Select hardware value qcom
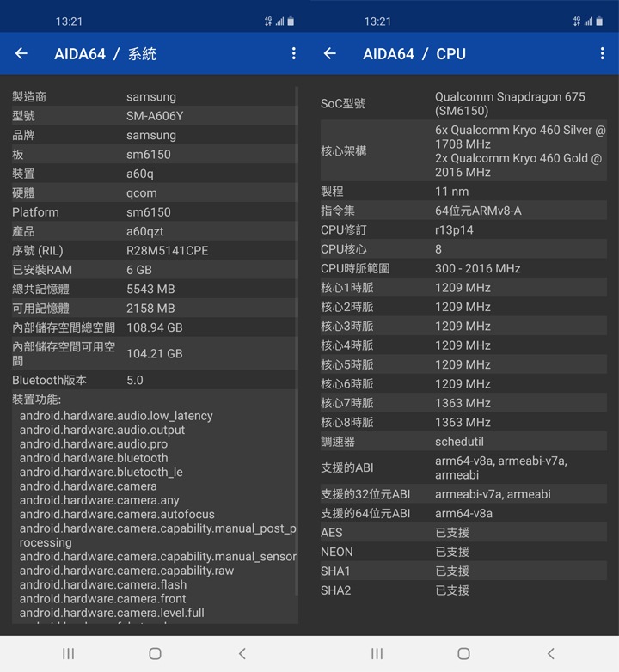The width and height of the screenshot is (619, 672). click(142, 192)
